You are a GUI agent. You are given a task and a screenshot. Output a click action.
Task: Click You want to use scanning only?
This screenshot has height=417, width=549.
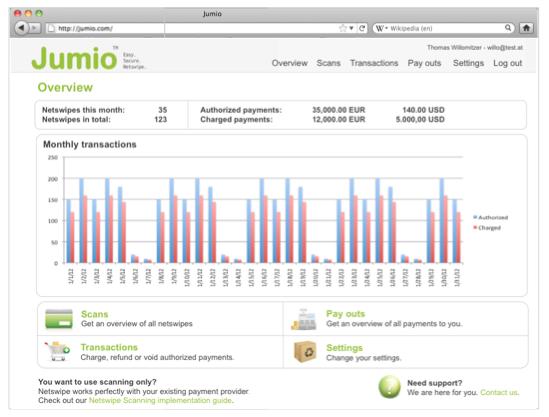tap(97, 382)
